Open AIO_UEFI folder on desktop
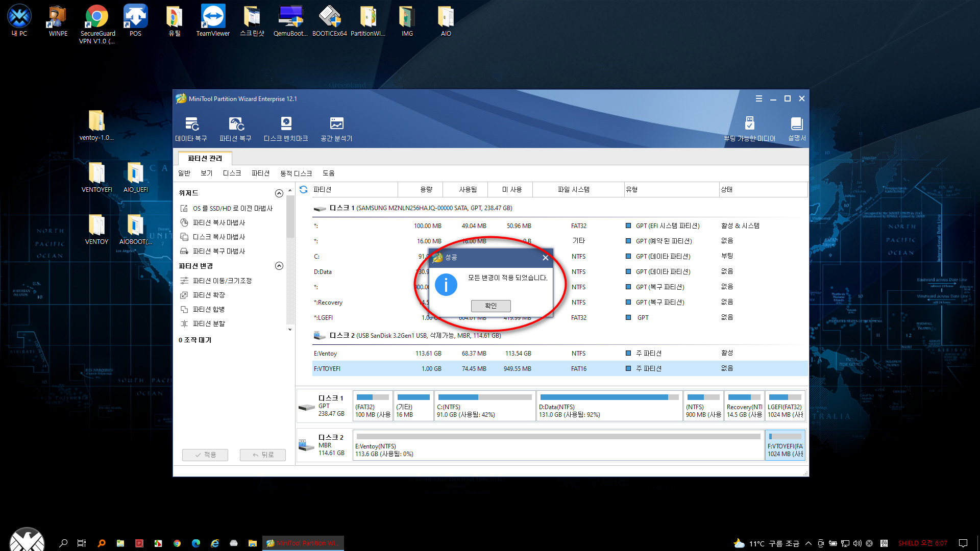Image resolution: width=980 pixels, height=551 pixels. point(135,178)
